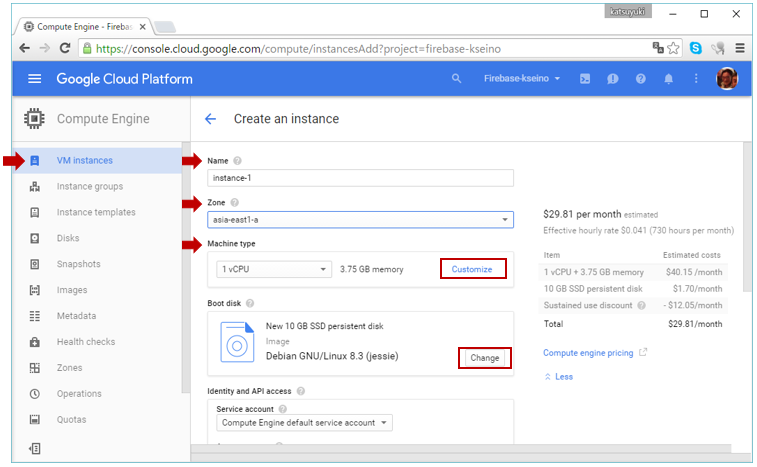The height and width of the screenshot is (467, 757).
Task: Open Zones in sidebar
Action: [x=97, y=368]
